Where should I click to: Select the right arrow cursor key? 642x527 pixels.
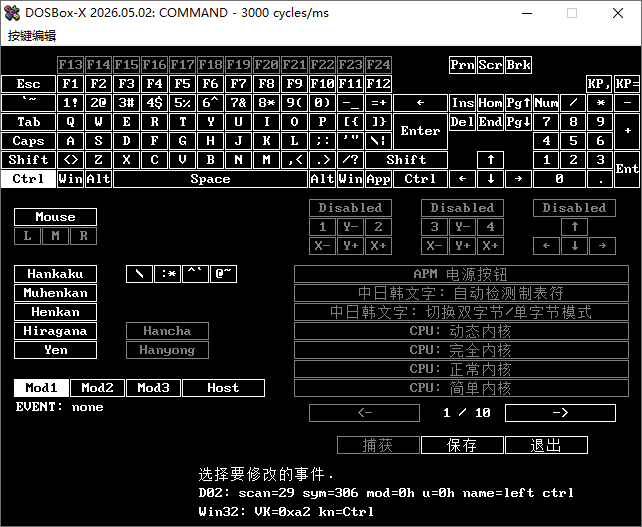click(x=518, y=179)
